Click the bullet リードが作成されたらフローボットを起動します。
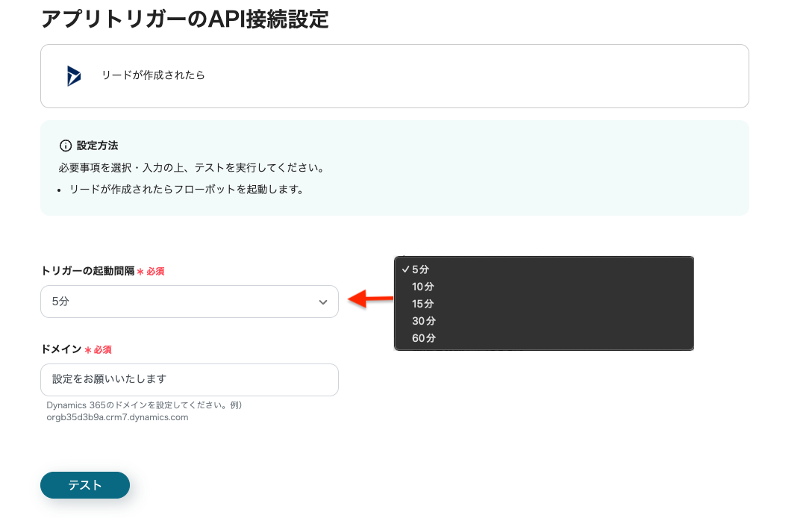This screenshot has width=812, height=518. tap(187, 190)
